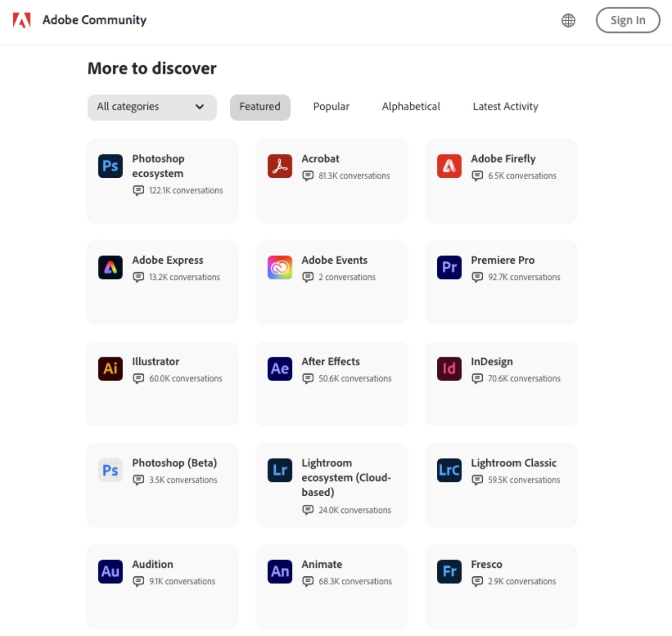Click the '9.1K conversations' text
This screenshot has width=672, height=636.
click(x=182, y=581)
